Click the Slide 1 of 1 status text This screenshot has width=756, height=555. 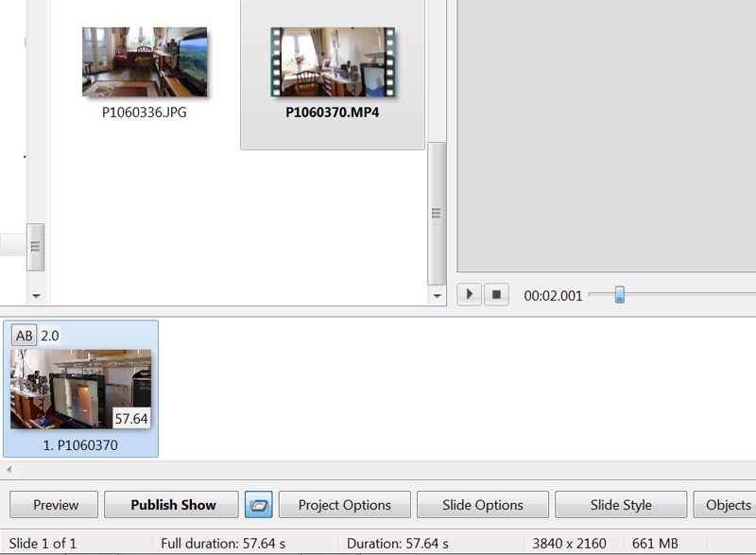pos(43,544)
